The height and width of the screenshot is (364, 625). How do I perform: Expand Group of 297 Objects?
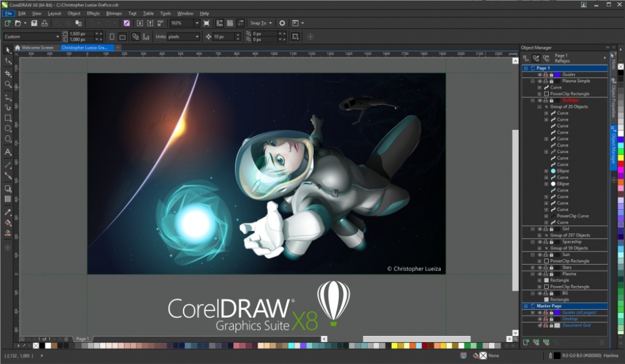point(539,235)
